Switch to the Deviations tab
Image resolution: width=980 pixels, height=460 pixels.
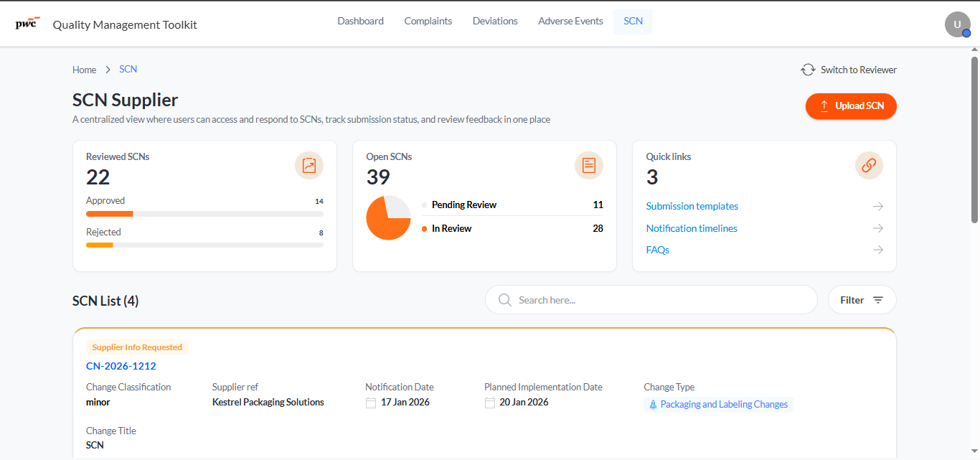[x=495, y=22]
